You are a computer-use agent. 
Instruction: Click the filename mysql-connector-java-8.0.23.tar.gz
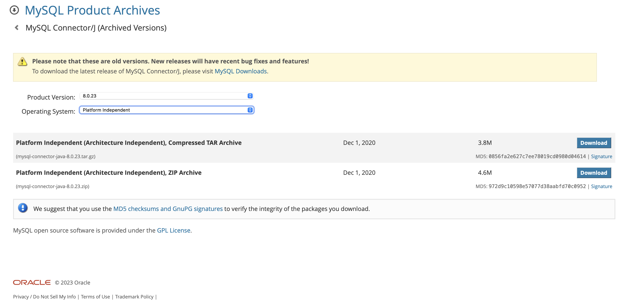[55, 156]
